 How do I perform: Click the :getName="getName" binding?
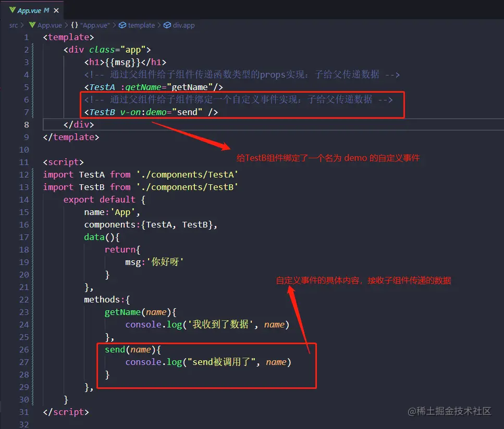(167, 87)
